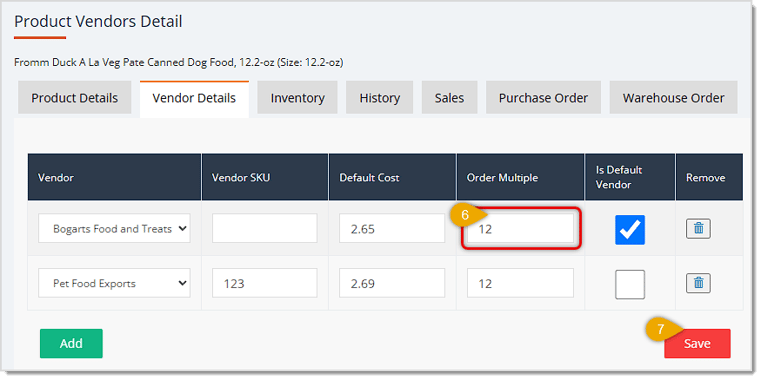Open the Bogarts Food and Treats vendor dropdown
761x380 pixels.
click(x=114, y=228)
